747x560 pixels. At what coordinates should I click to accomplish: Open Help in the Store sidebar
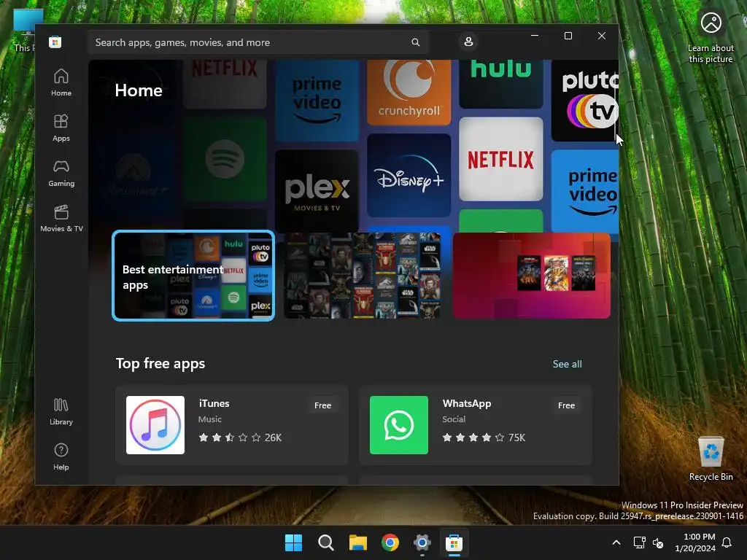click(61, 457)
